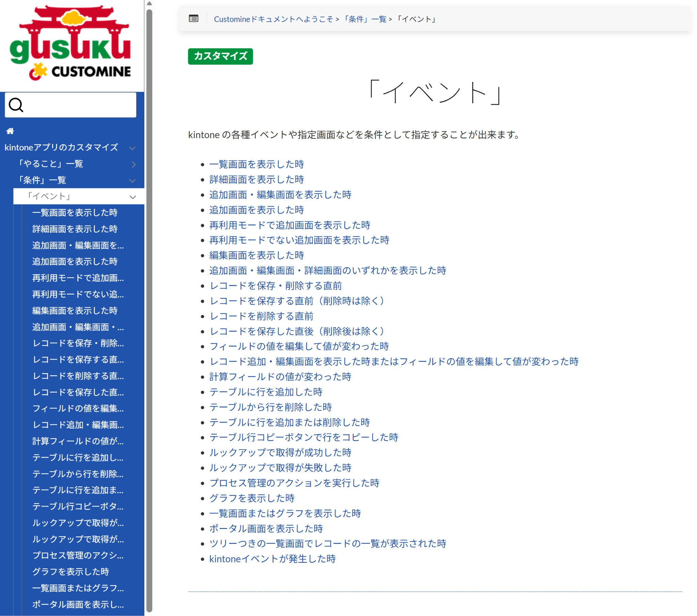This screenshot has height=616, width=697.
Task: Click the green カスタマイズ tag
Action: [220, 56]
